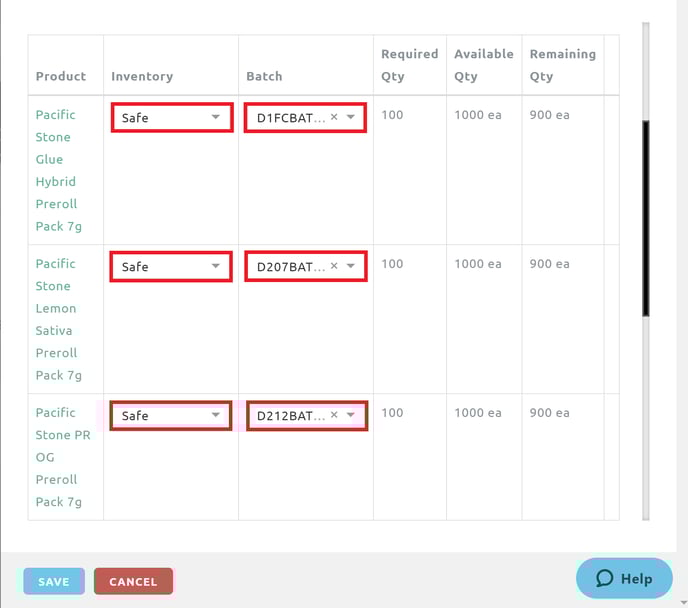Click 900 ea in PR OG row
The width and height of the screenshot is (688, 608).
click(x=549, y=413)
